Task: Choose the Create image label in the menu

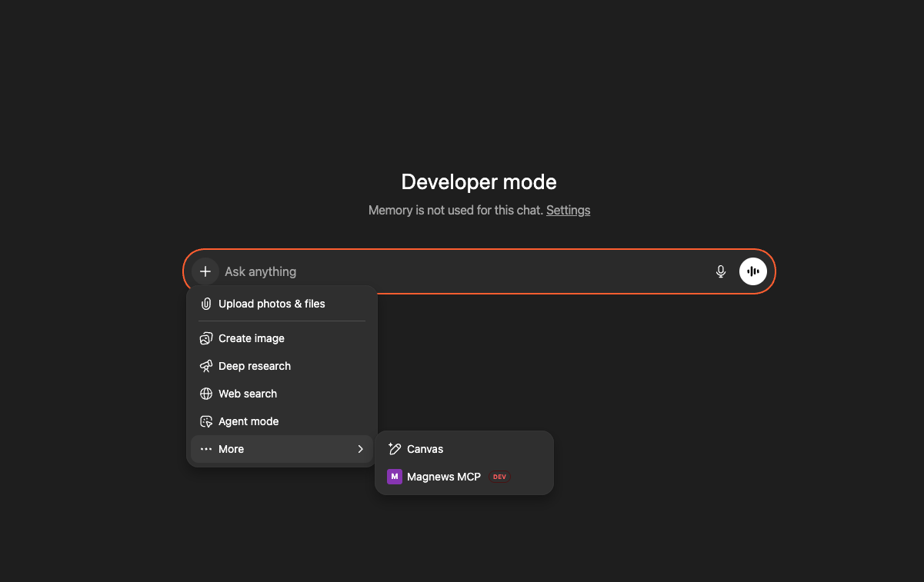Action: pyautogui.click(x=252, y=338)
